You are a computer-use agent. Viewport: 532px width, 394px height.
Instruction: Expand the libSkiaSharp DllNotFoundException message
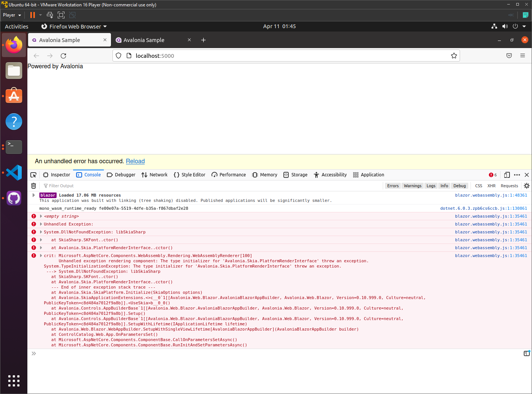click(40, 232)
